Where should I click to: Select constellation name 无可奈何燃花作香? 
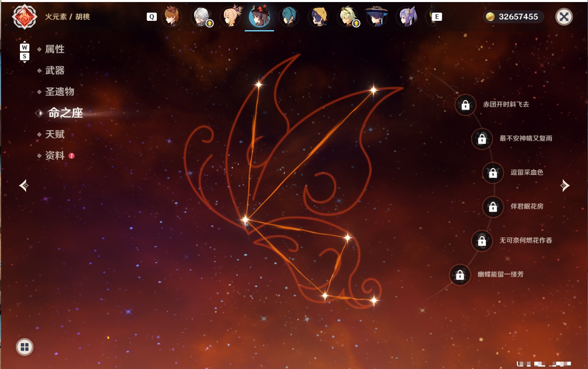(526, 241)
